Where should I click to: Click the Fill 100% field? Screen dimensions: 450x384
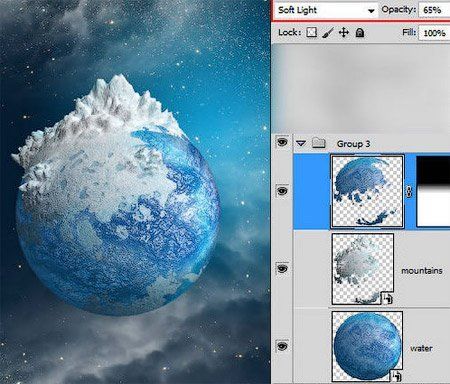click(x=434, y=33)
